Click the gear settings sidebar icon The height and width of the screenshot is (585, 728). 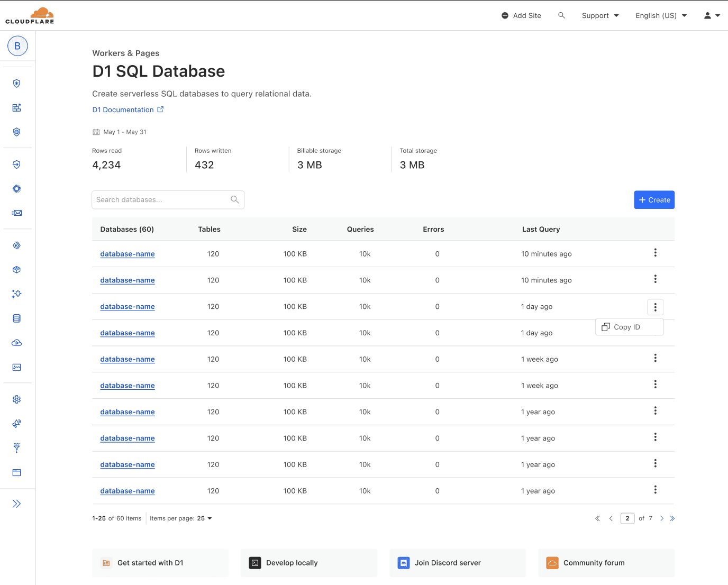click(x=17, y=399)
